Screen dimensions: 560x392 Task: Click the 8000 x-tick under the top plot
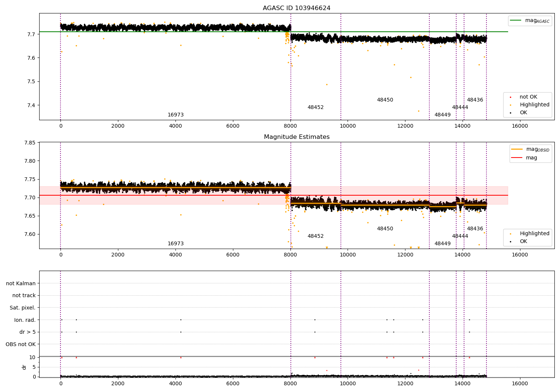[x=290, y=126]
